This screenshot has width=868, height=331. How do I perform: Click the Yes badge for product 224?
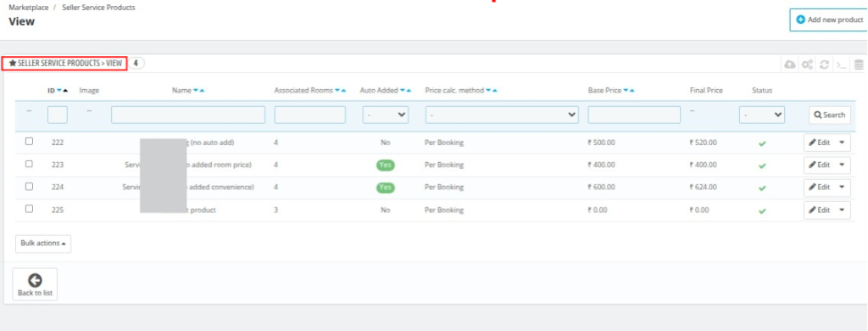coord(386,188)
